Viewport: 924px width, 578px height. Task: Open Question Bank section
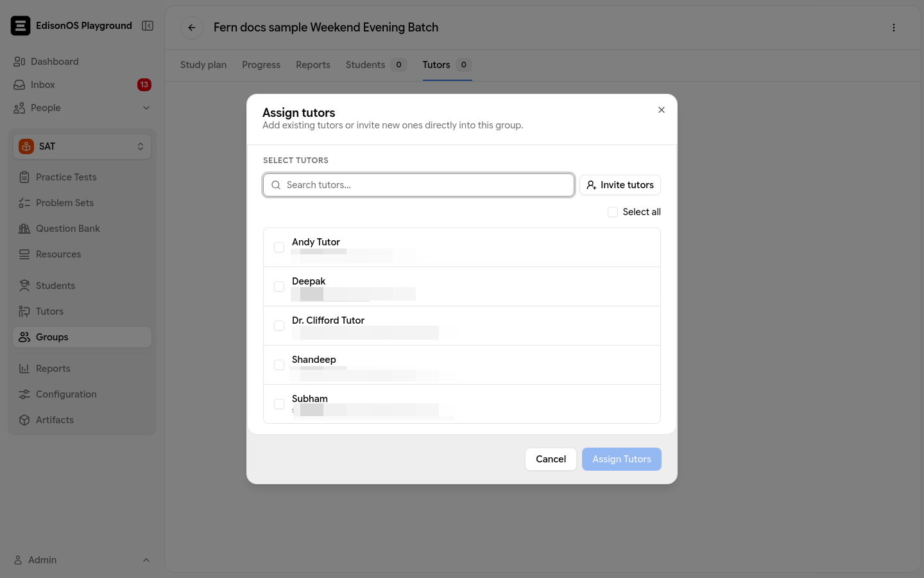82,229
